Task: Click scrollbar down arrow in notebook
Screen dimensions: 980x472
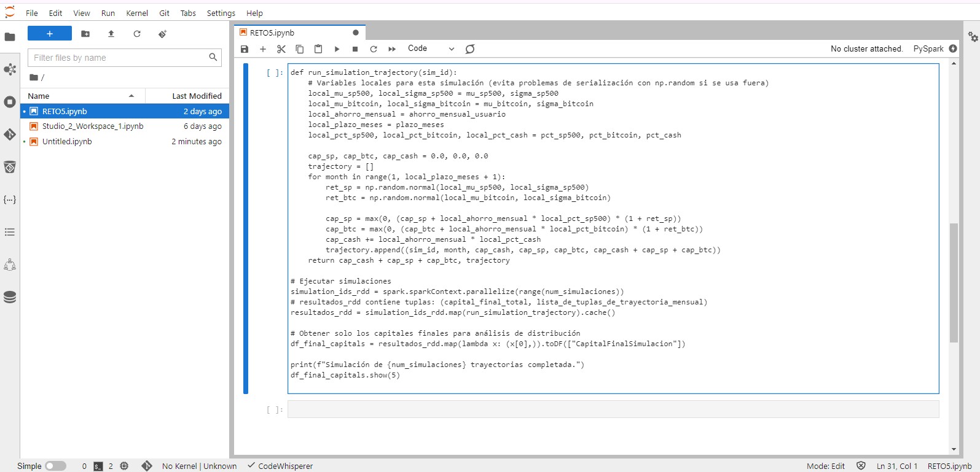Action: (954, 449)
